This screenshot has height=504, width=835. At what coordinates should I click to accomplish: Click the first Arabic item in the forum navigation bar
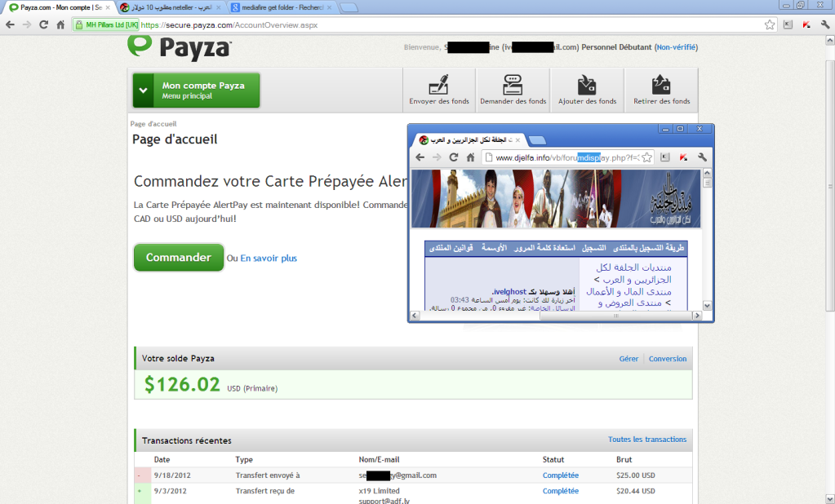[648, 248]
